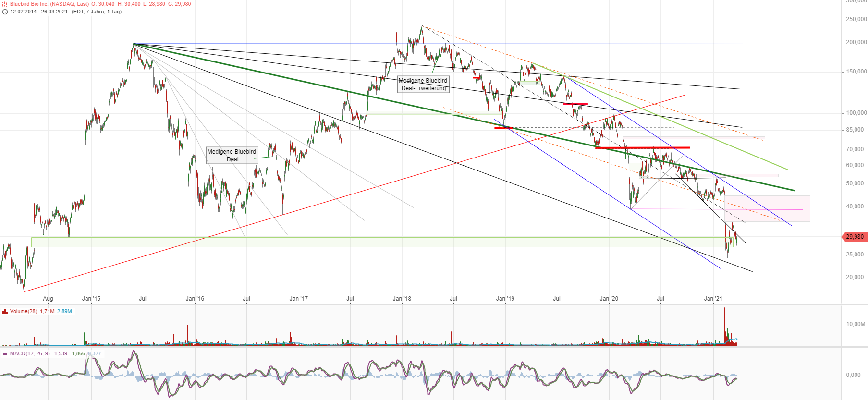The width and height of the screenshot is (868, 400).
Task: Click the Volume indicator bar-chart icon
Action: tap(5, 311)
